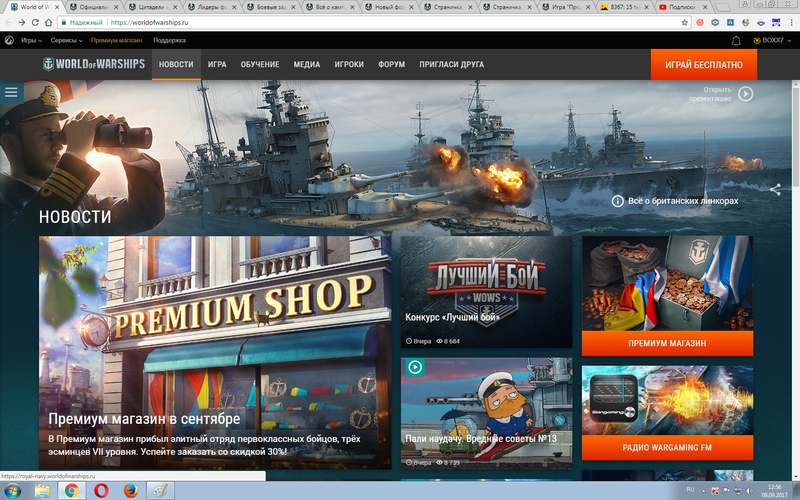This screenshot has height=500, width=800.
Task: Open the Пали наудачу. Вредные советы №13 card
Action: click(x=486, y=413)
